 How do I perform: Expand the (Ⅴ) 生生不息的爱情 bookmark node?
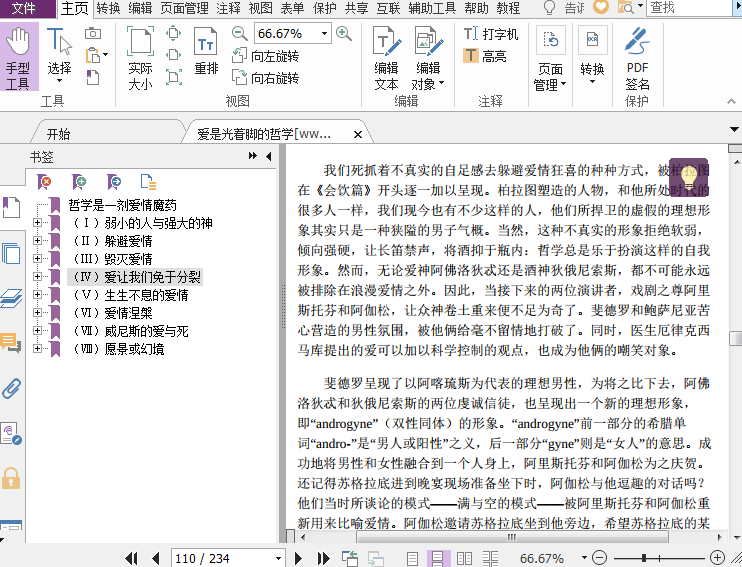(38, 295)
